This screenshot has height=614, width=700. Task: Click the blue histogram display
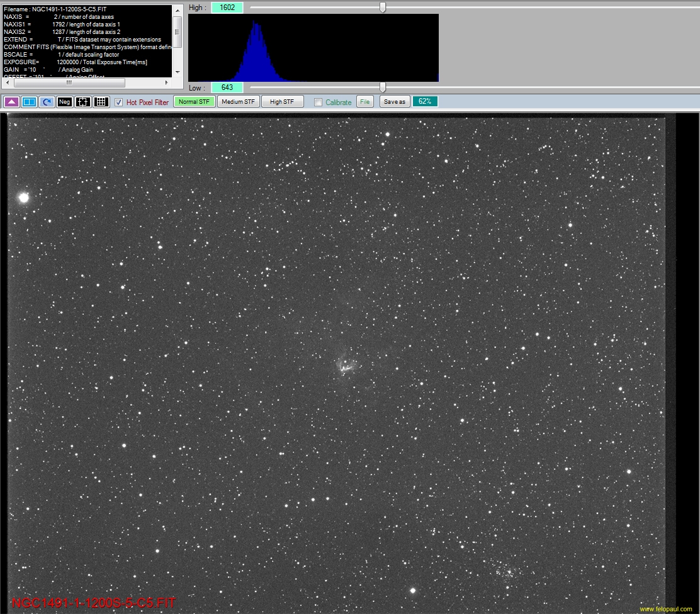click(x=313, y=48)
